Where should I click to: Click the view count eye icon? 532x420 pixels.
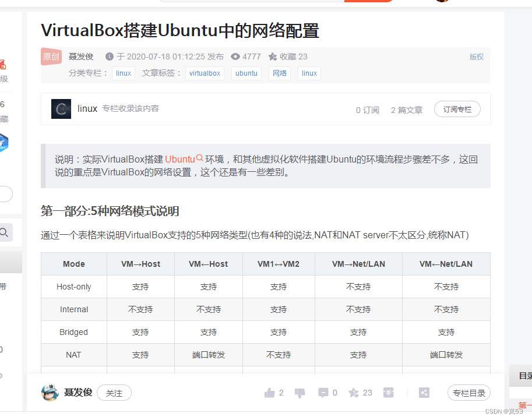click(235, 57)
